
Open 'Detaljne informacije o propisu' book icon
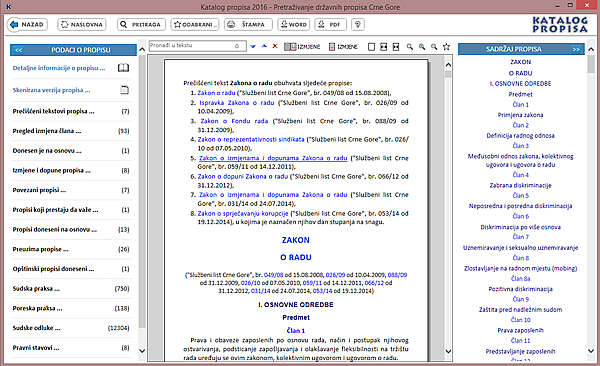point(123,68)
